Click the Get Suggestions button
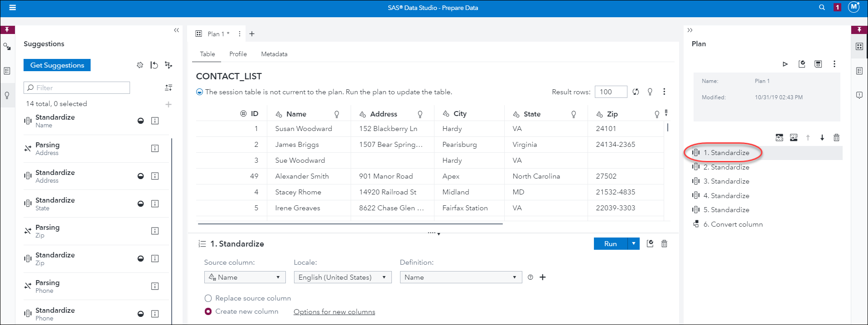 [x=57, y=65]
